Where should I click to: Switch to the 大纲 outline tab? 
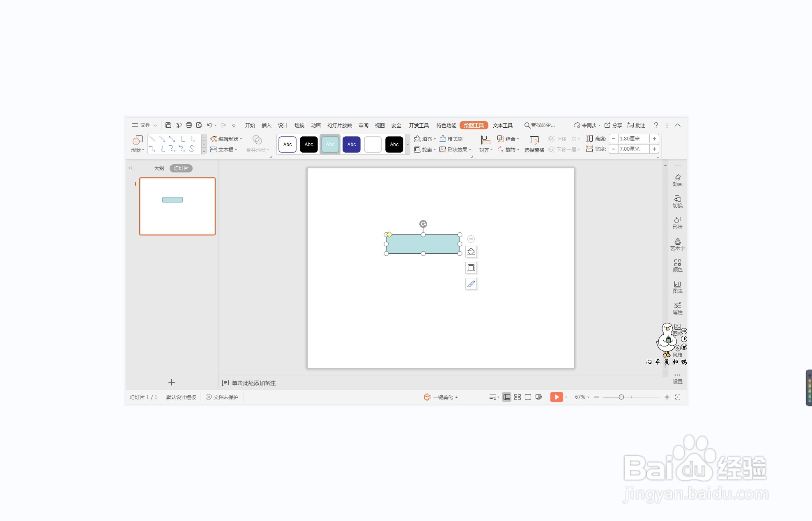click(x=159, y=168)
